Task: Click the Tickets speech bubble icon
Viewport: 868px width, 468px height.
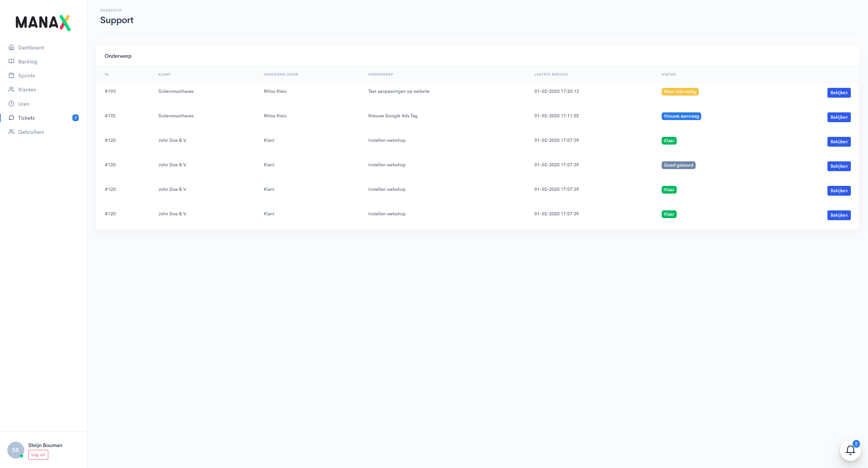Action: [x=12, y=118]
